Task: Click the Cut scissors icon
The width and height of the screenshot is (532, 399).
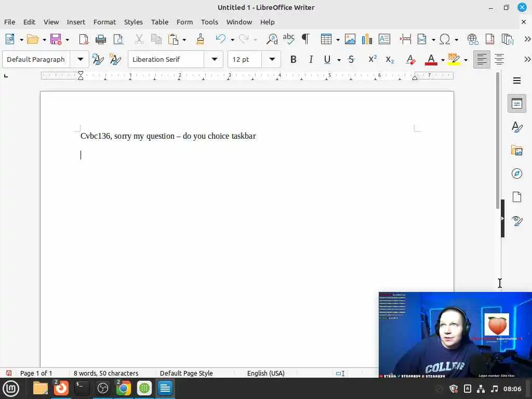Action: point(139,39)
